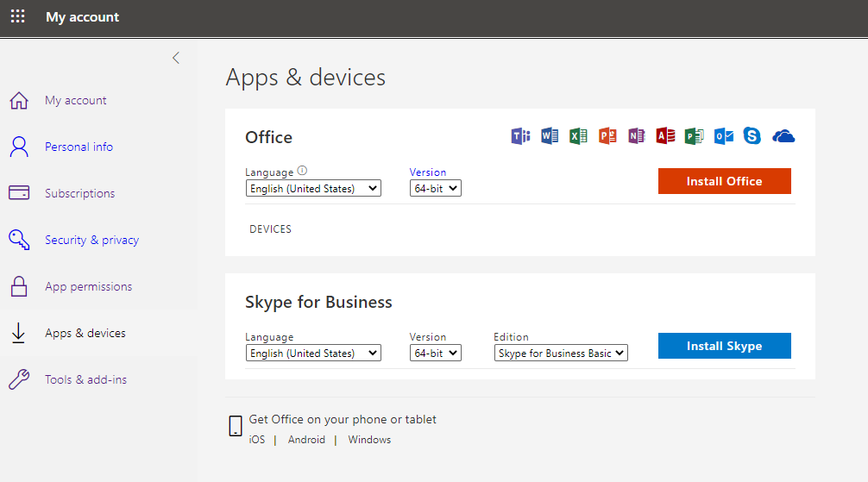Click the Microsoft Teams icon

(520, 135)
